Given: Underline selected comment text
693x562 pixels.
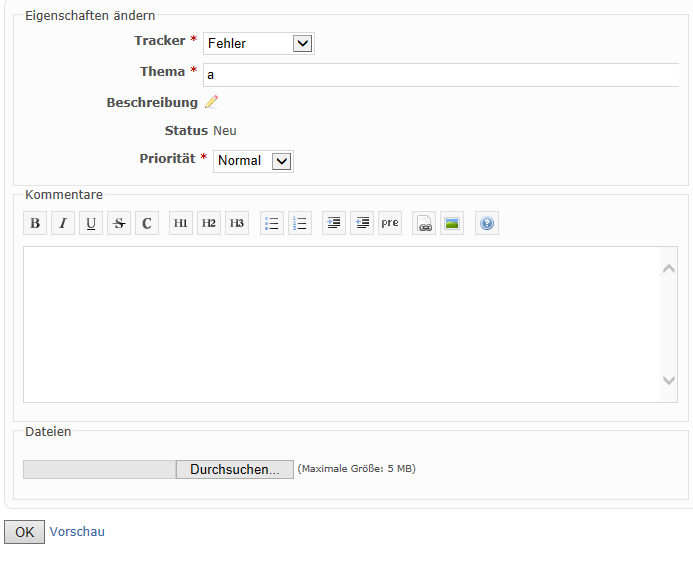Looking at the screenshot, I should [x=91, y=223].
